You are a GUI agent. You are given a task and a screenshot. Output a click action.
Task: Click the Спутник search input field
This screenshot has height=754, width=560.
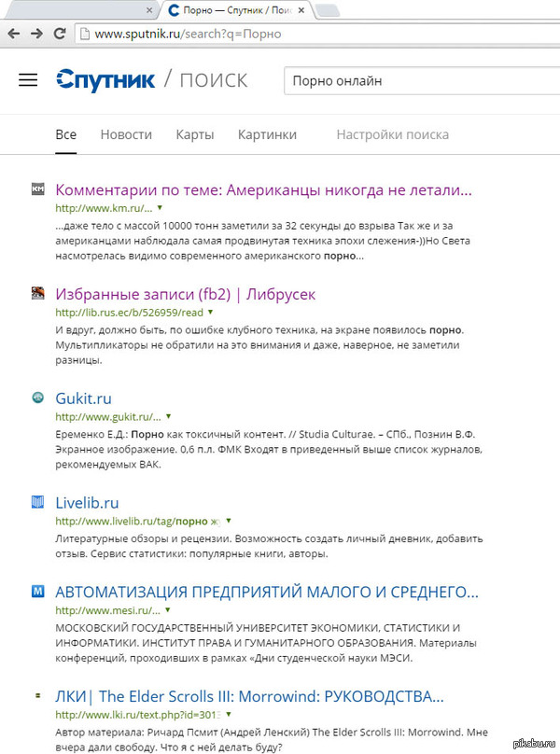point(422,81)
